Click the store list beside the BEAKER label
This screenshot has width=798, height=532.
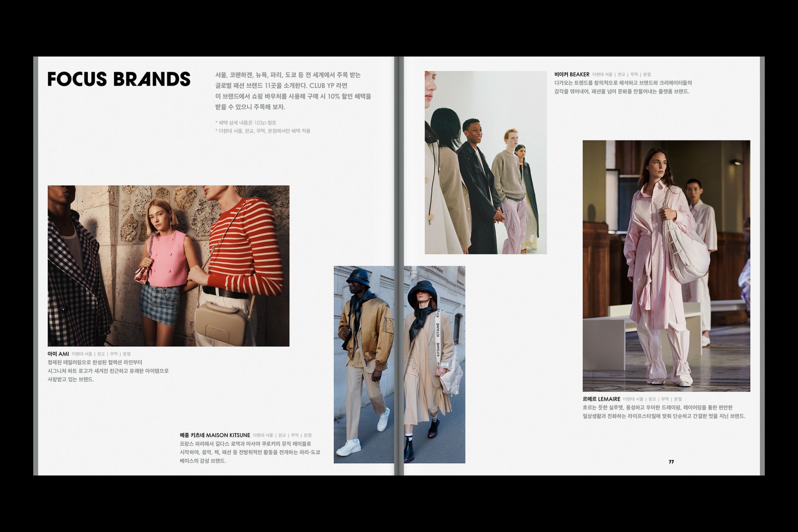pyautogui.click(x=621, y=74)
